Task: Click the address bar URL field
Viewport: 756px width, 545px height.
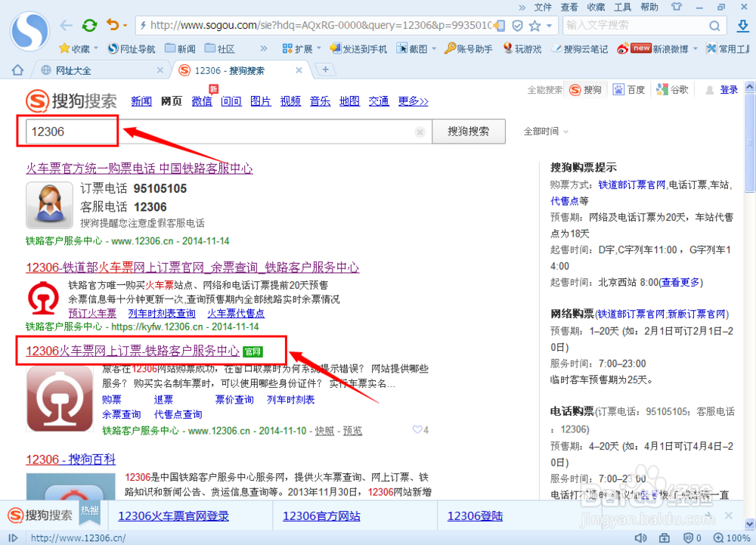Action: 321,25
